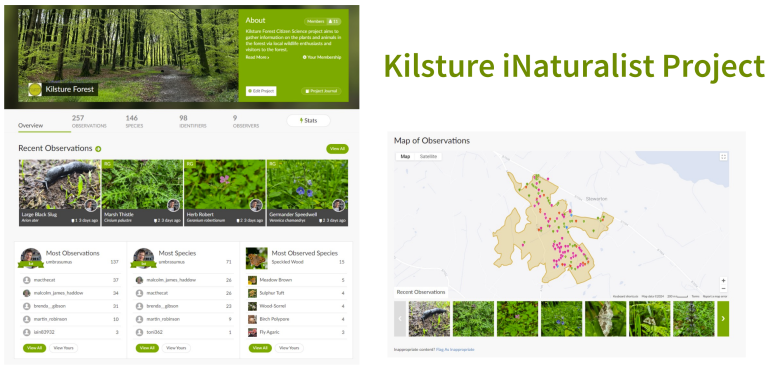Click Fly Agaric species icon
Image resolution: width=768 pixels, height=370 pixels.
(x=252, y=332)
